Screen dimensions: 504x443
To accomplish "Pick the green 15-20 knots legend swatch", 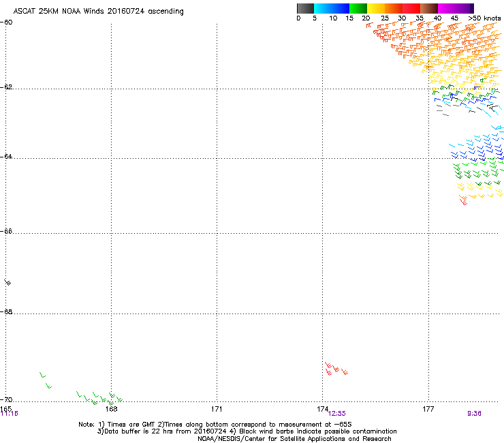I will [x=358, y=8].
